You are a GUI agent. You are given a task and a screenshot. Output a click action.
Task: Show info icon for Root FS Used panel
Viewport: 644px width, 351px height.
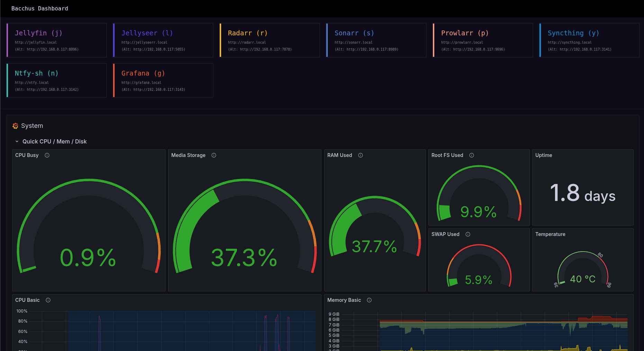coord(472,155)
